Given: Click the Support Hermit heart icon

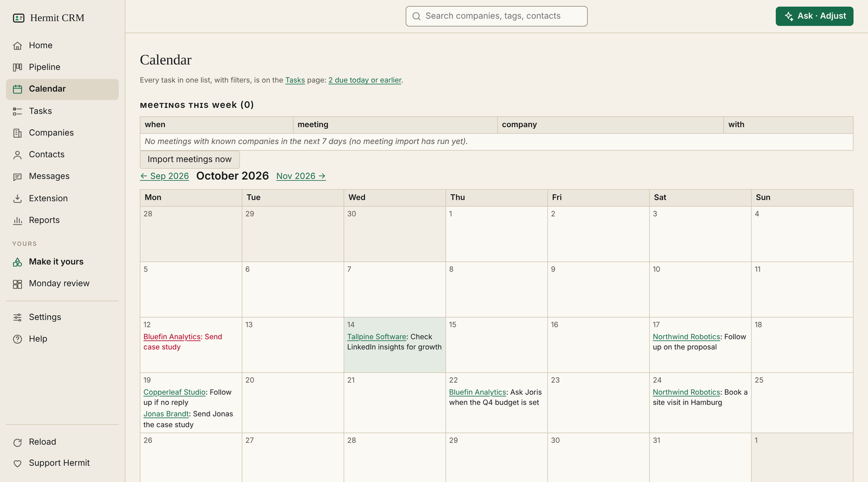Looking at the screenshot, I should pyautogui.click(x=17, y=464).
